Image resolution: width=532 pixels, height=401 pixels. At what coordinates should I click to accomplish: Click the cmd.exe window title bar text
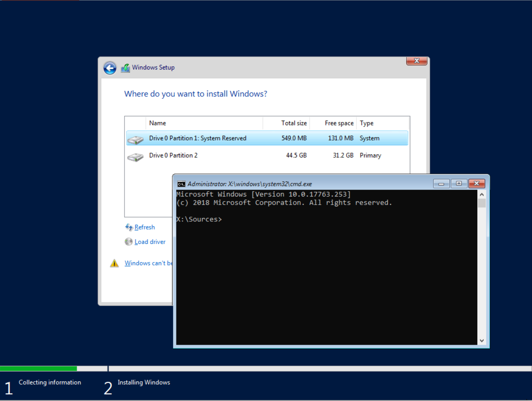[x=250, y=184]
